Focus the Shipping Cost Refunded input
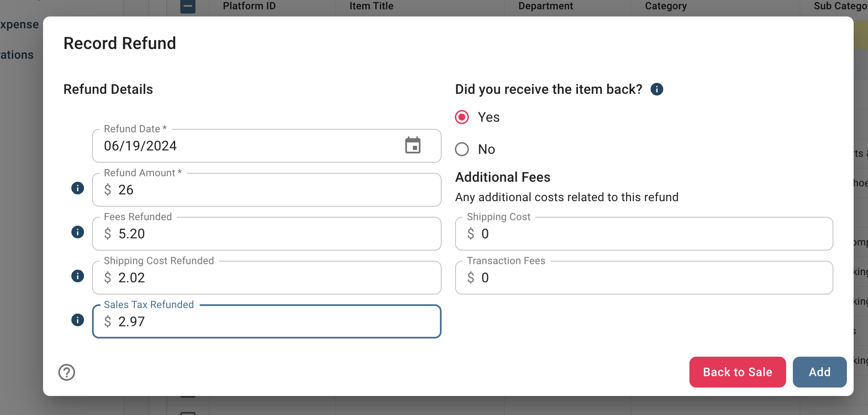 click(267, 278)
